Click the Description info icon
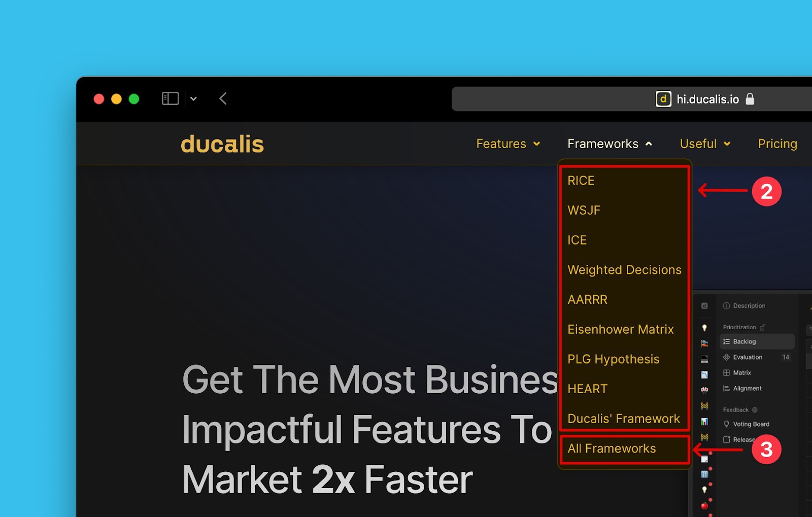The height and width of the screenshot is (517, 812). point(726,305)
